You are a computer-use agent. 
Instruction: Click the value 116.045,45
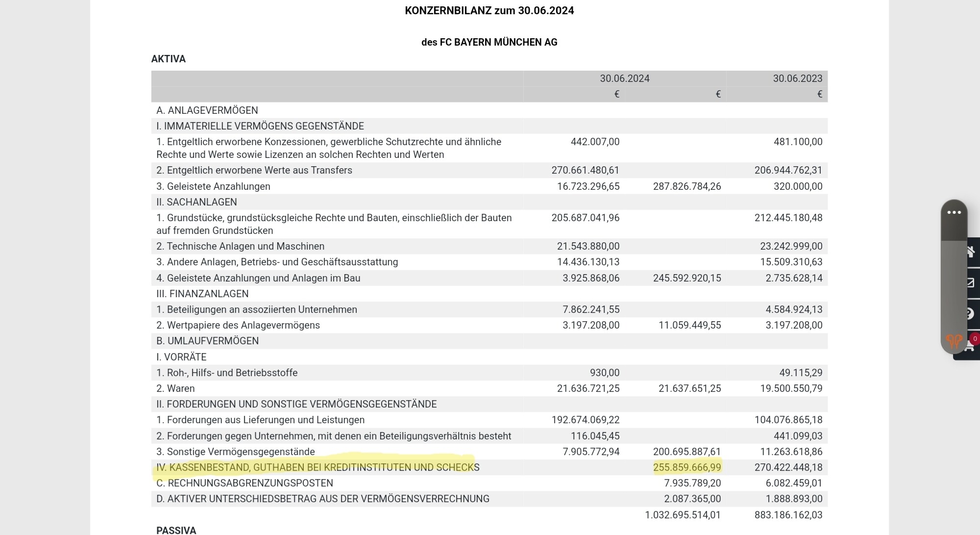click(x=595, y=436)
